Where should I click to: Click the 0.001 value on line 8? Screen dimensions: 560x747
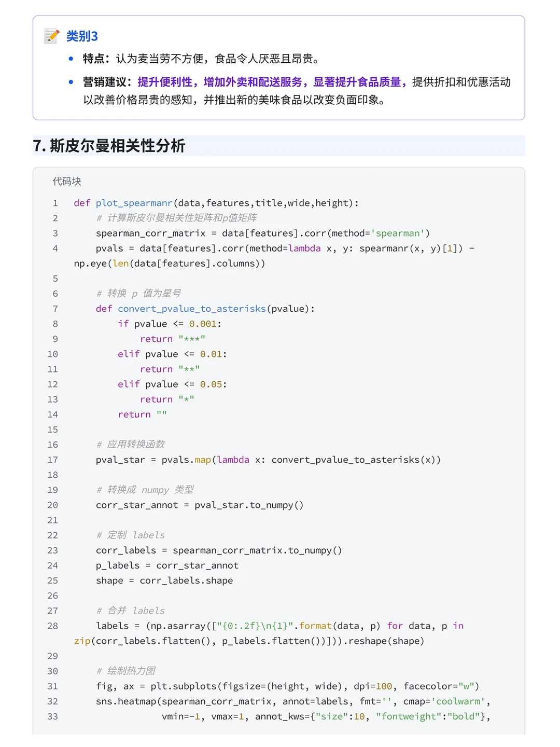(203, 324)
